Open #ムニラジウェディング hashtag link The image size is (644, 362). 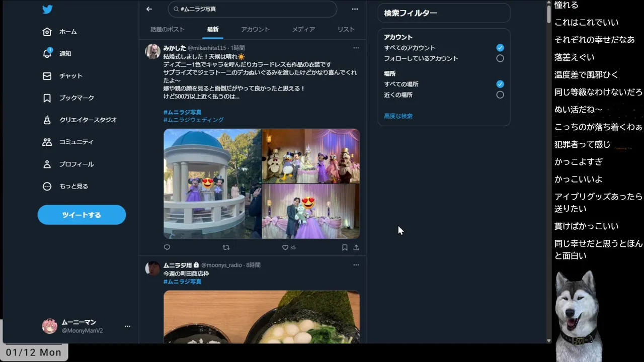pos(194,120)
